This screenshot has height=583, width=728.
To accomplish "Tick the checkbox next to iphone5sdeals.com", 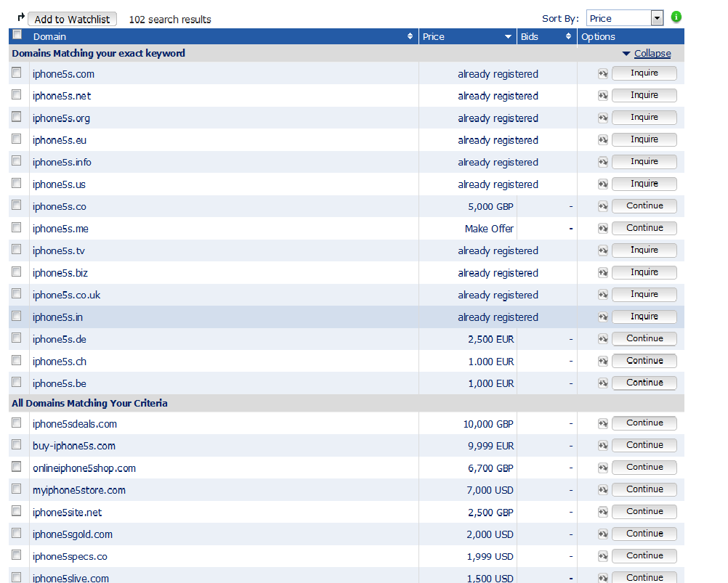I will coord(17,423).
